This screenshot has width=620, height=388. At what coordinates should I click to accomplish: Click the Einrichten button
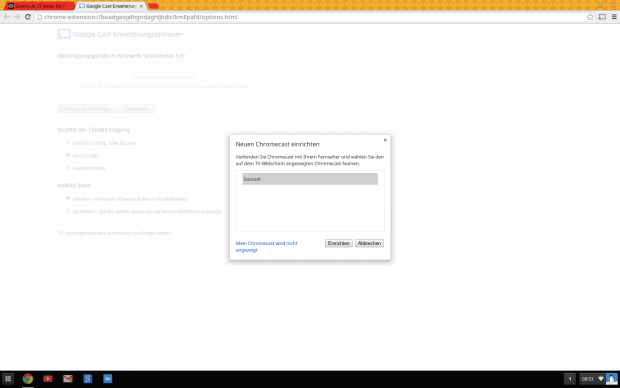click(338, 243)
